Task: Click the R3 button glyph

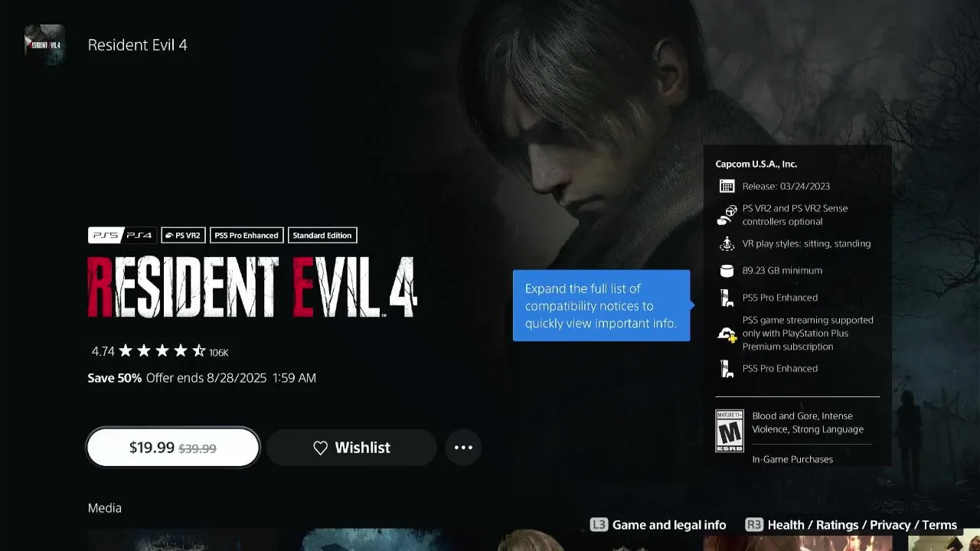Action: pos(754,525)
